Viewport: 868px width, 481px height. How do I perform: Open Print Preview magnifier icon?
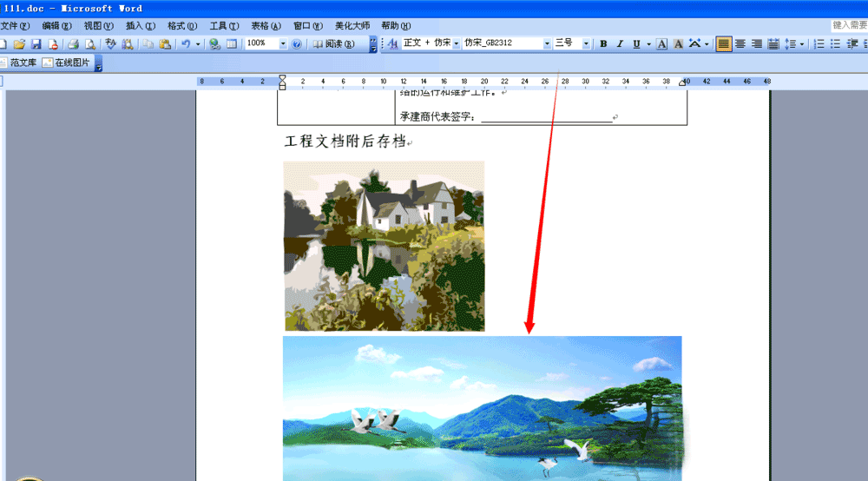click(x=89, y=43)
